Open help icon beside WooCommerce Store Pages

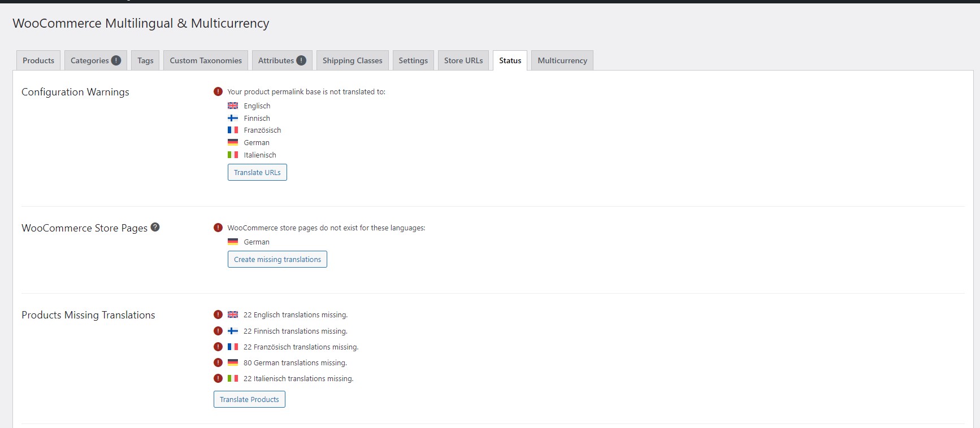pos(155,227)
